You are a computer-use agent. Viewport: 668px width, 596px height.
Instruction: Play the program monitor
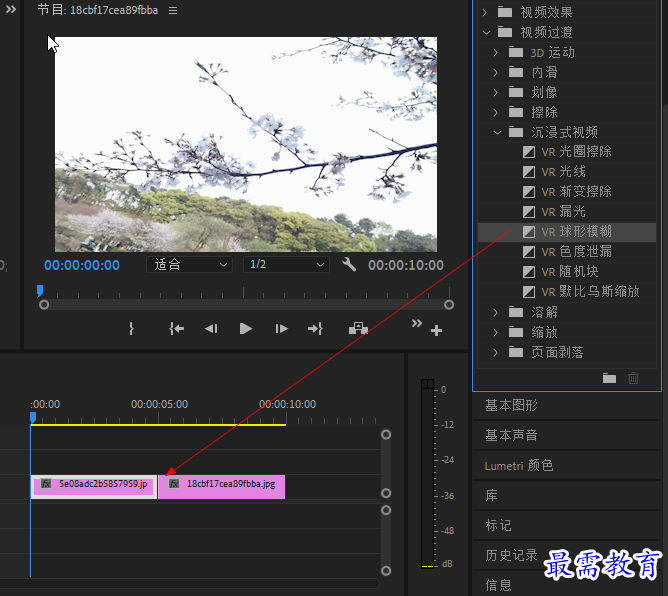[x=246, y=328]
